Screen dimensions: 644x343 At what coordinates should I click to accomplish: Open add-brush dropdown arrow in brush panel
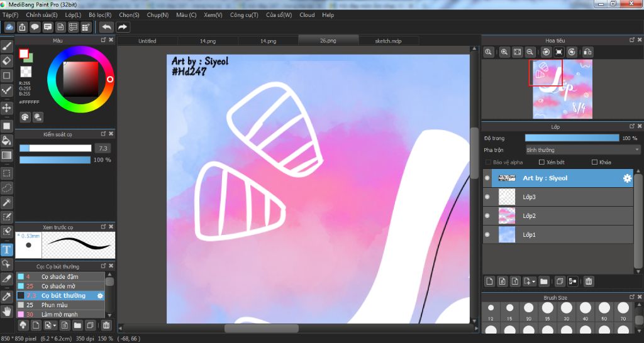[x=55, y=325]
